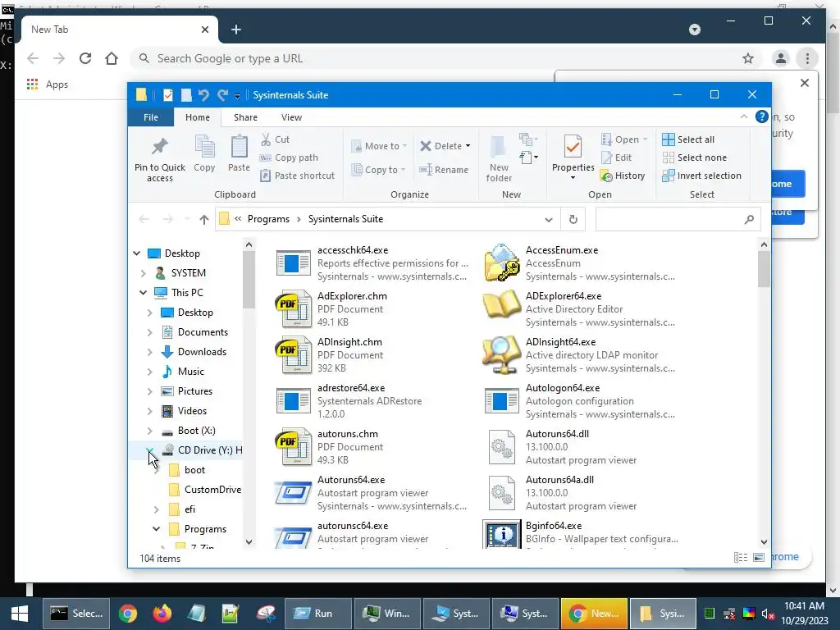The width and height of the screenshot is (840, 630).
Task: Click Paste shortcut in ribbon
Action: tap(297, 176)
